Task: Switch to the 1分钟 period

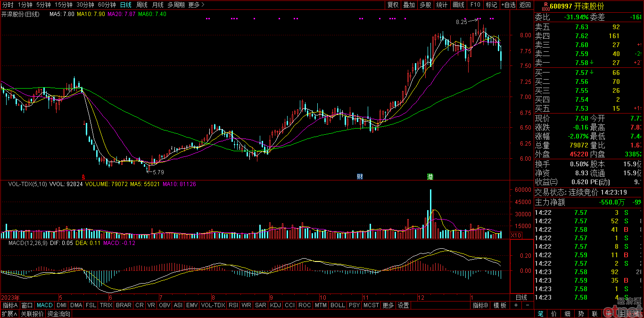Action: coord(25,5)
